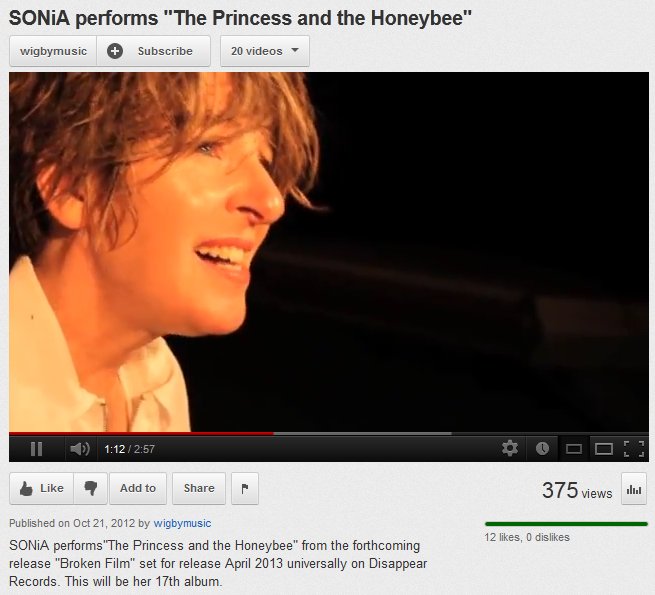Click the likes and dislikes bar
655x595 pixels.
click(566, 524)
